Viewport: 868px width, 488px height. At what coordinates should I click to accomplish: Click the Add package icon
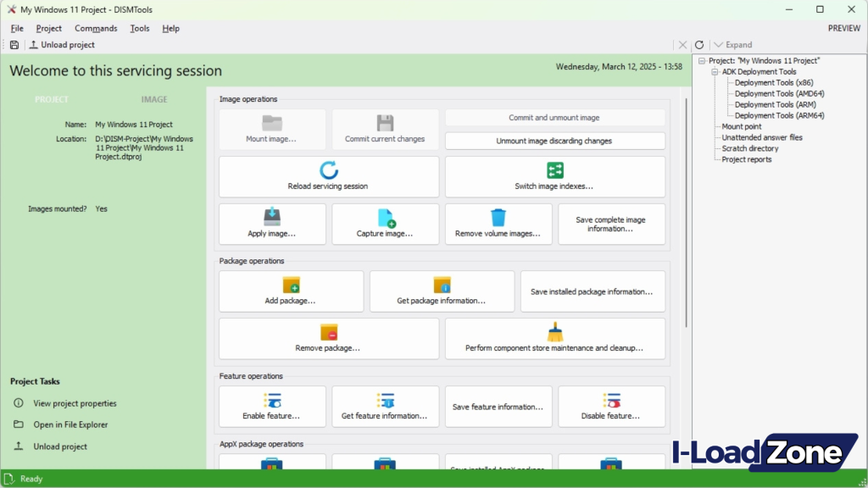(291, 285)
